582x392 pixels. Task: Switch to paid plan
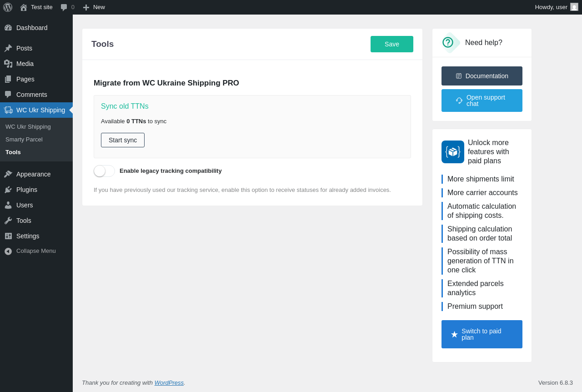pos(482,334)
